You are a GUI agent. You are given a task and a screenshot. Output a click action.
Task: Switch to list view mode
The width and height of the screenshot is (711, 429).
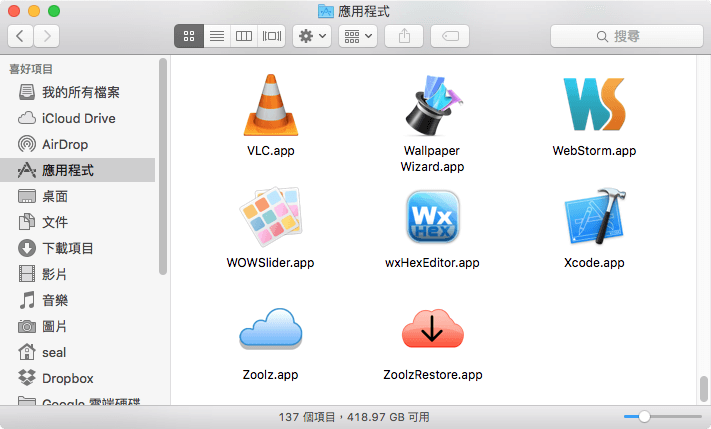(x=217, y=36)
